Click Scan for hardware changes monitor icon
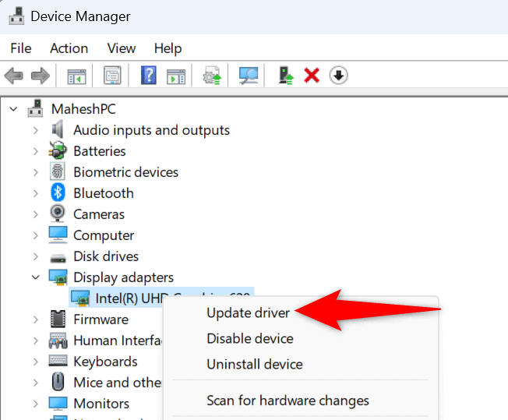This screenshot has height=420, width=508. pyautogui.click(x=249, y=76)
